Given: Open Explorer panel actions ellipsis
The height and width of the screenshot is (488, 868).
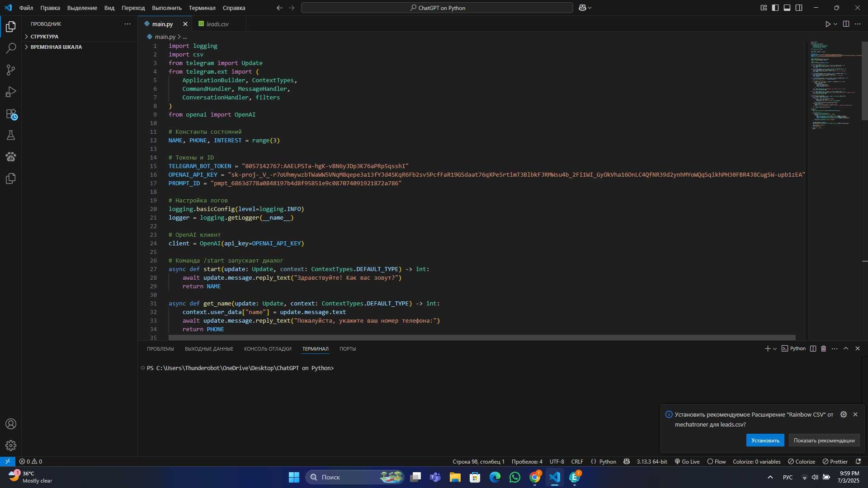Looking at the screenshot, I should pos(127,24).
